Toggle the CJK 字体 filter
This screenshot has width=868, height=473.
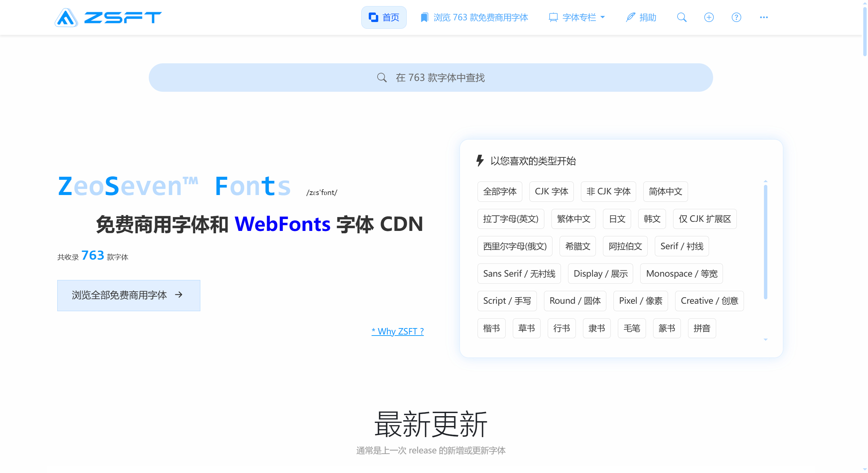[x=551, y=191]
